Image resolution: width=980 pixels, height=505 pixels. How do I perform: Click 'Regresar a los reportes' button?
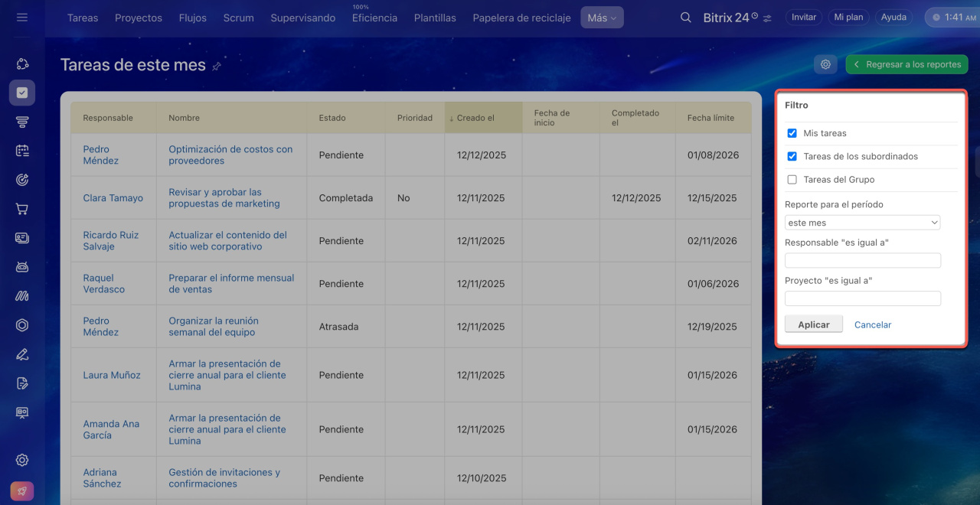click(x=906, y=65)
